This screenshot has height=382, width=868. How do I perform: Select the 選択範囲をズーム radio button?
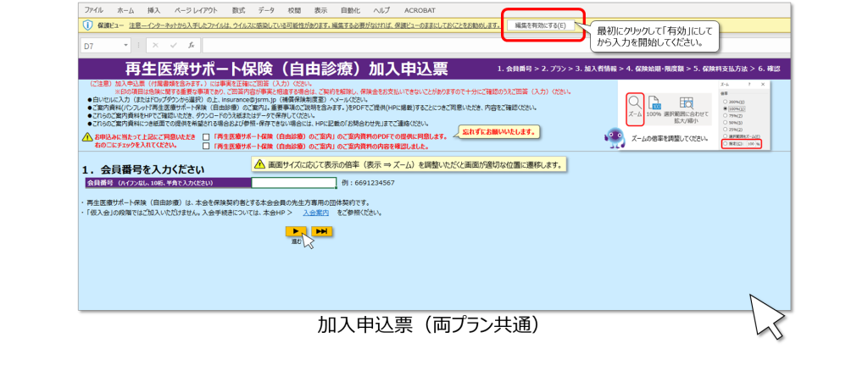[726, 136]
